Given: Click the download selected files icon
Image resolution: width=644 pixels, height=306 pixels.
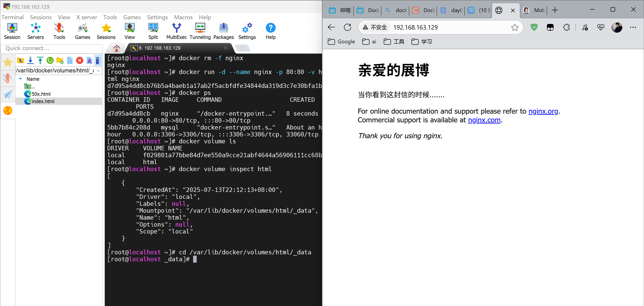Looking at the screenshot, I should 30,60.
